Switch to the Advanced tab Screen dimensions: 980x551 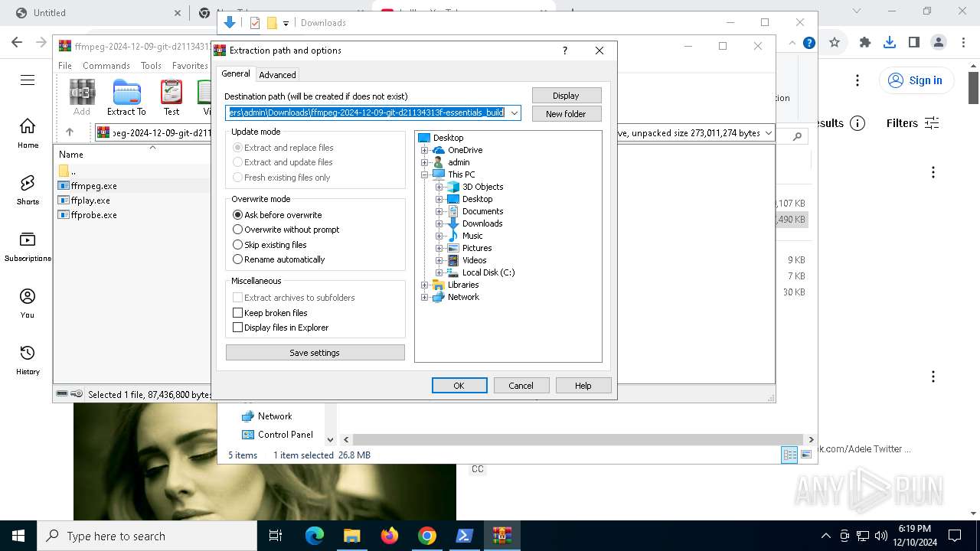[277, 74]
